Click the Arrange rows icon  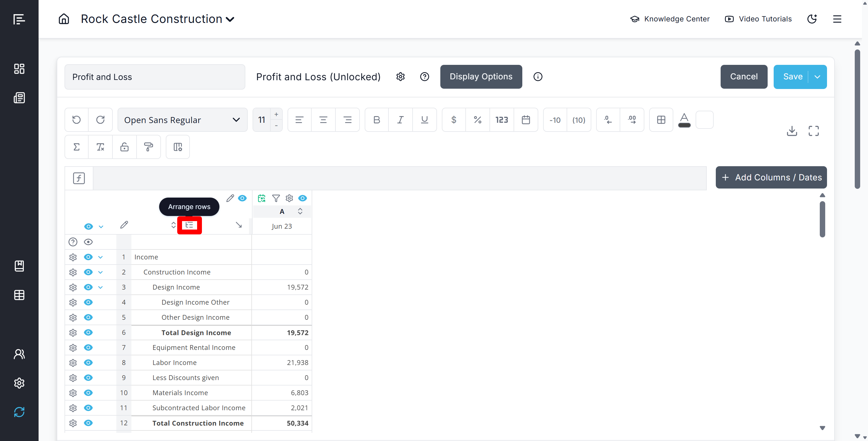189,225
